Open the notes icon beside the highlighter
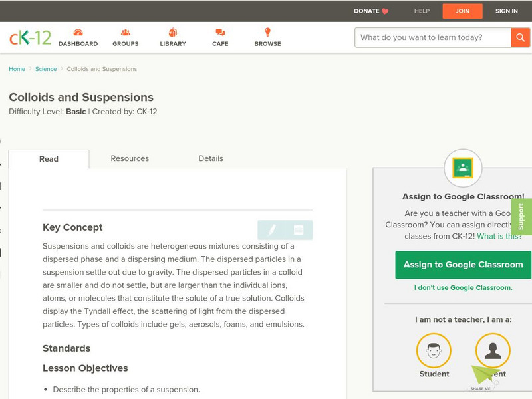This screenshot has height=399, width=532. click(x=297, y=229)
